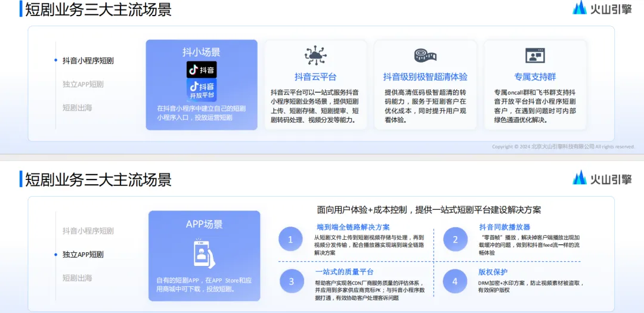Click the 一站式的质量平台 heading
The height and width of the screenshot is (313, 644).
coord(344,272)
